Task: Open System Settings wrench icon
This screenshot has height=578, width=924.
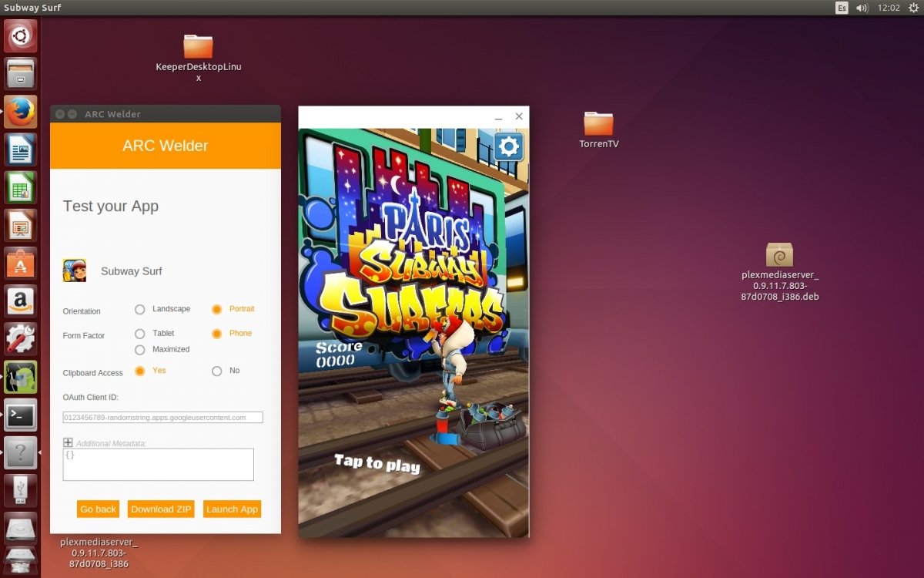Action: (21, 338)
